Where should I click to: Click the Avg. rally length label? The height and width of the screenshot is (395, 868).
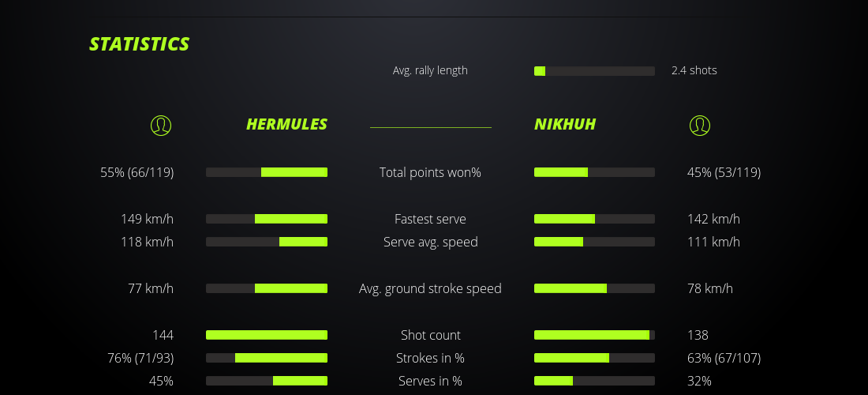pyautogui.click(x=430, y=70)
